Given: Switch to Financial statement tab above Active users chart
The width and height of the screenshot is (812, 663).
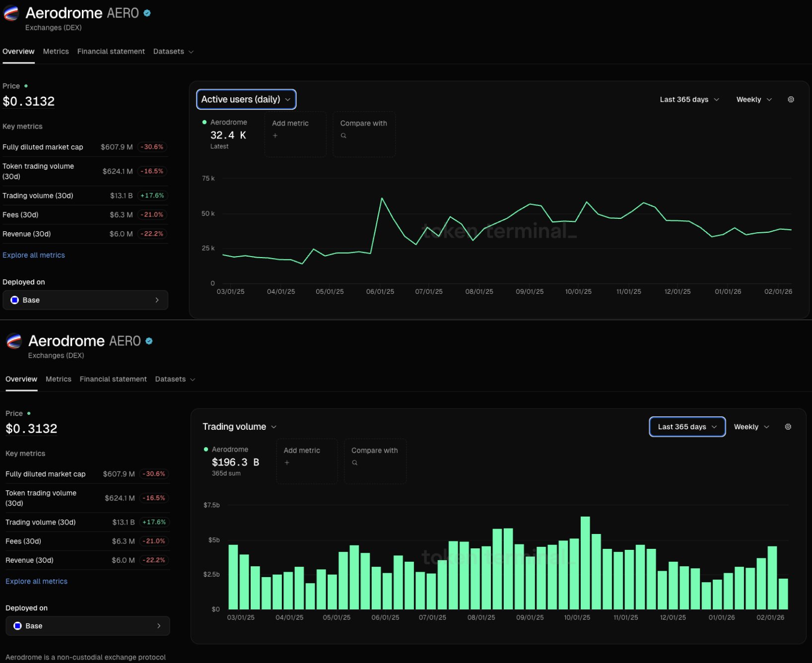Looking at the screenshot, I should (111, 52).
